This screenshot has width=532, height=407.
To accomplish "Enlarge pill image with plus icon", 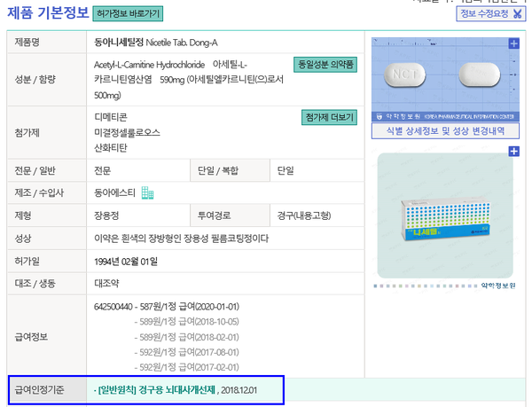I will tap(513, 43).
